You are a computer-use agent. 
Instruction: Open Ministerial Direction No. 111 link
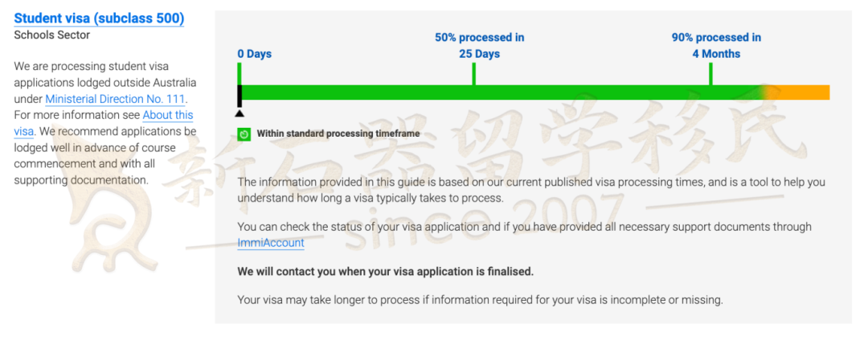[116, 100]
